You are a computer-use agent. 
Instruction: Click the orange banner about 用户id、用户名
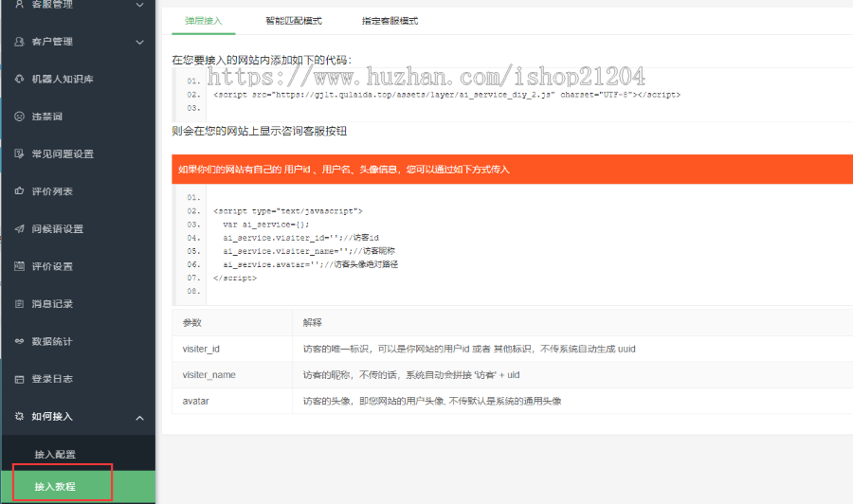point(513,169)
